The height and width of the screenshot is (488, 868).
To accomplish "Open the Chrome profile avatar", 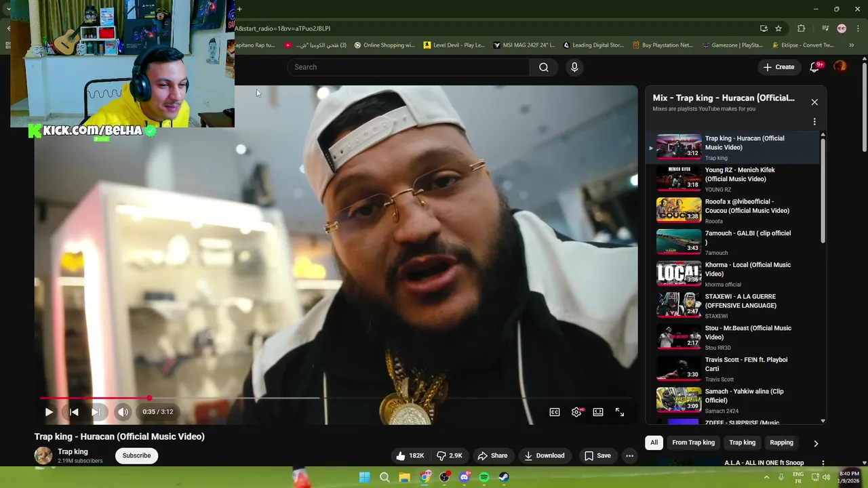I will click(842, 28).
